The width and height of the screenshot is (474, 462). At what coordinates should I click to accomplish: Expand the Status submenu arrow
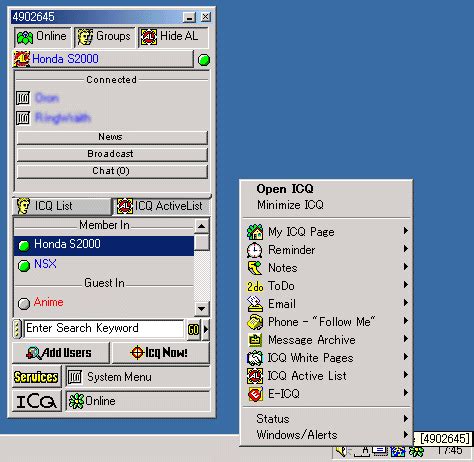point(406,418)
